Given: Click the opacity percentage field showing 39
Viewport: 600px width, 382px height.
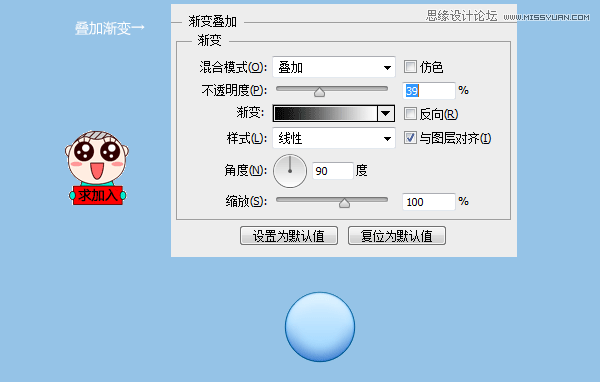Looking at the screenshot, I should point(429,91).
